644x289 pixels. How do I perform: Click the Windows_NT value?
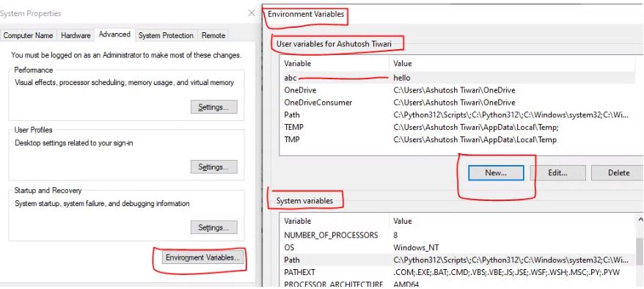[x=417, y=247]
